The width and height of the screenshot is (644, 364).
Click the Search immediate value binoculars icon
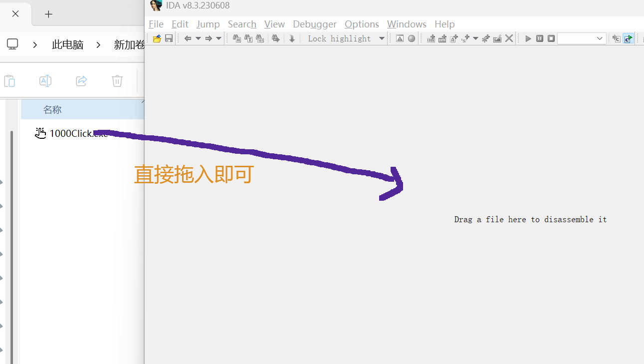point(237,38)
